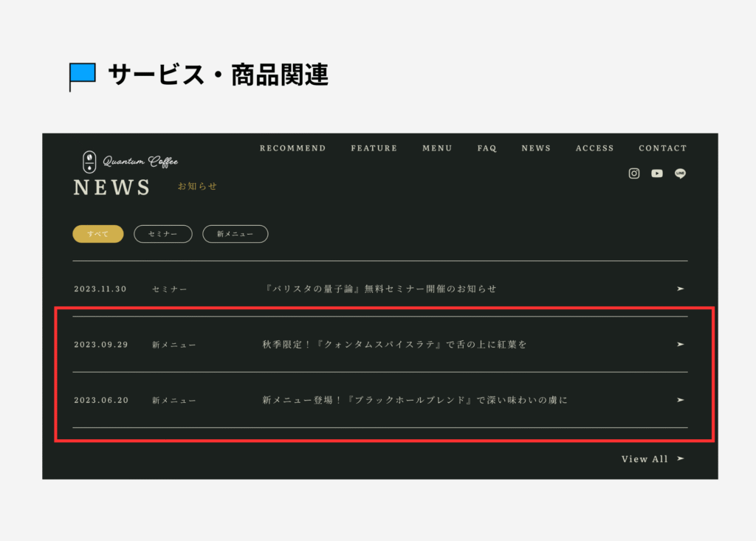Open the ACCESS navigation item
756x541 pixels.
(x=594, y=148)
